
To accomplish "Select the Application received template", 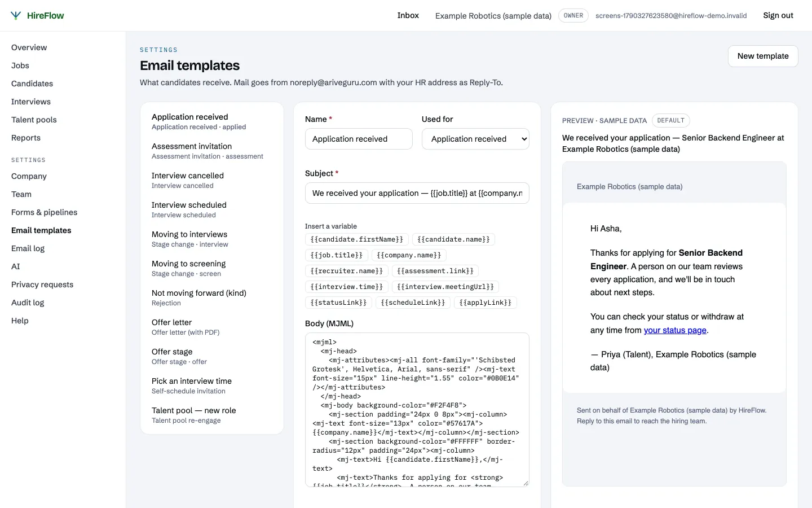I will (212, 121).
